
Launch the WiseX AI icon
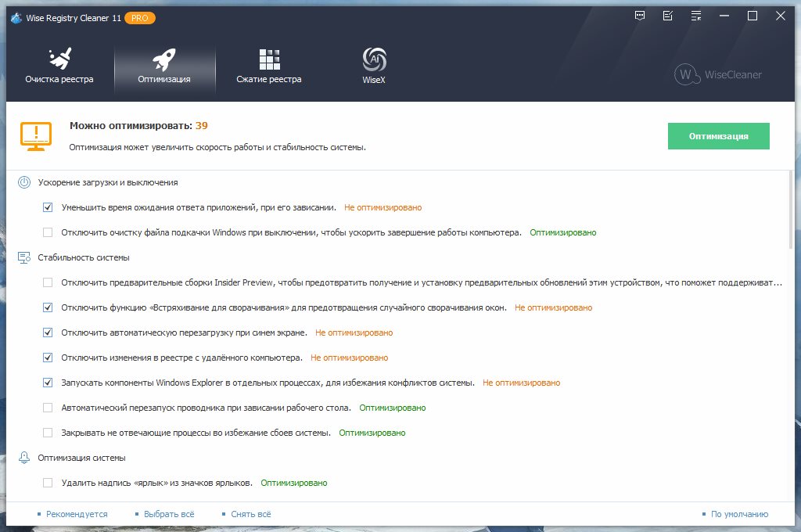pos(374,59)
